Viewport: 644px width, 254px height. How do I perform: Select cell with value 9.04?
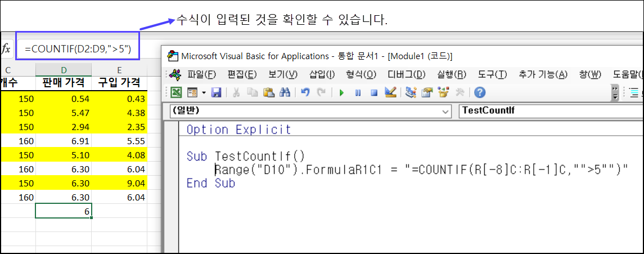[x=119, y=183]
